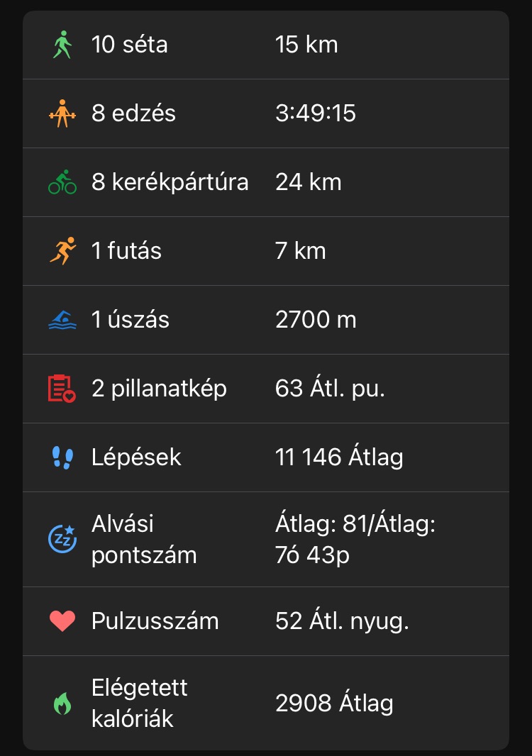Tap the orange weightlifting edzés icon
Viewport: 532px width, 756px height.
pyautogui.click(x=62, y=113)
